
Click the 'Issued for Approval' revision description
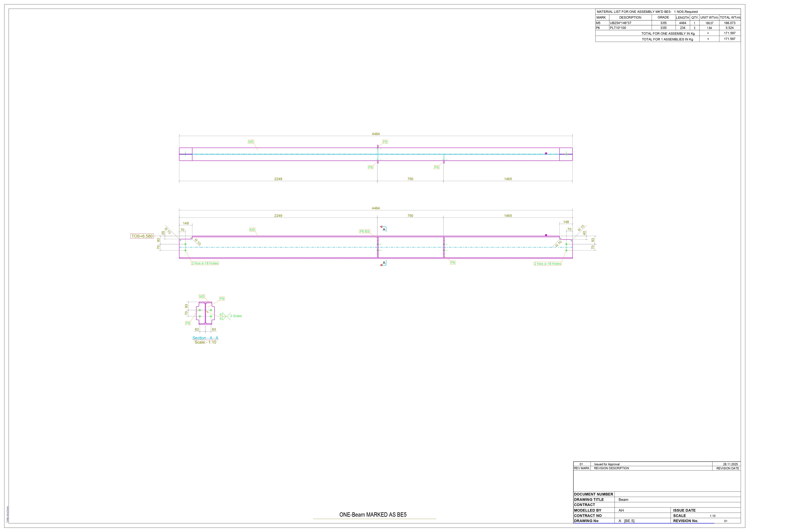(x=607, y=464)
